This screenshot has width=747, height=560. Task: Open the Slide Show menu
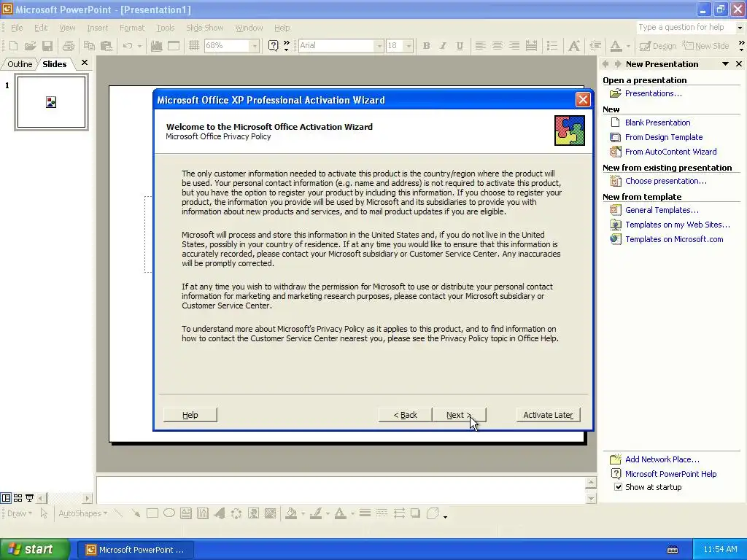(205, 28)
